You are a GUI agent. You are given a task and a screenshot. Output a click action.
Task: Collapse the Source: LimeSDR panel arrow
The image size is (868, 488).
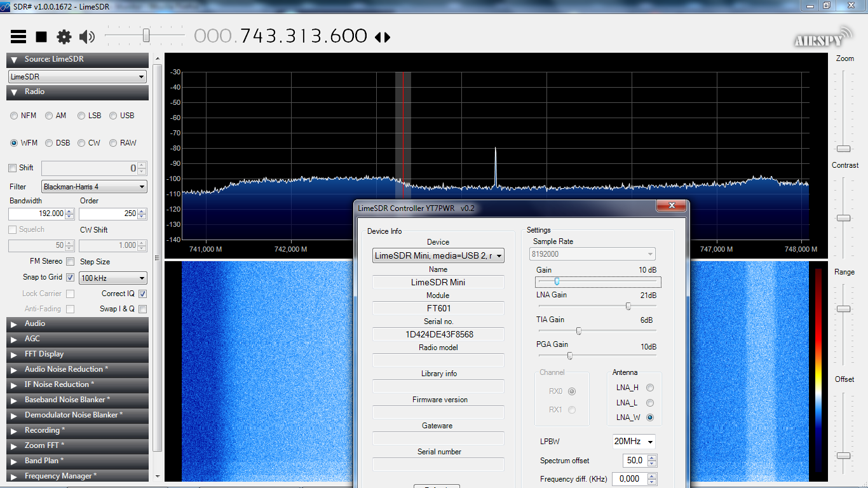[x=14, y=60]
